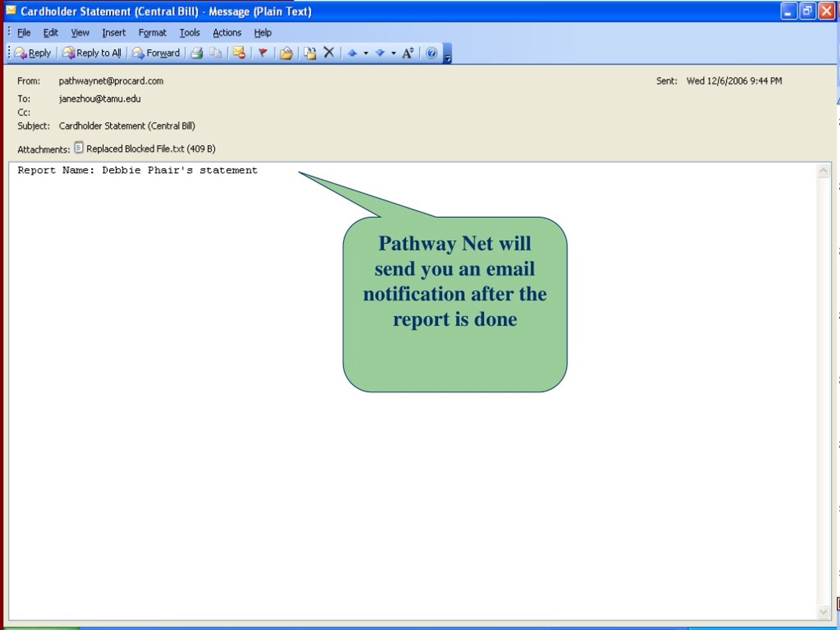The height and width of the screenshot is (630, 840).
Task: Open previous item dropdown arrow
Action: [x=366, y=53]
